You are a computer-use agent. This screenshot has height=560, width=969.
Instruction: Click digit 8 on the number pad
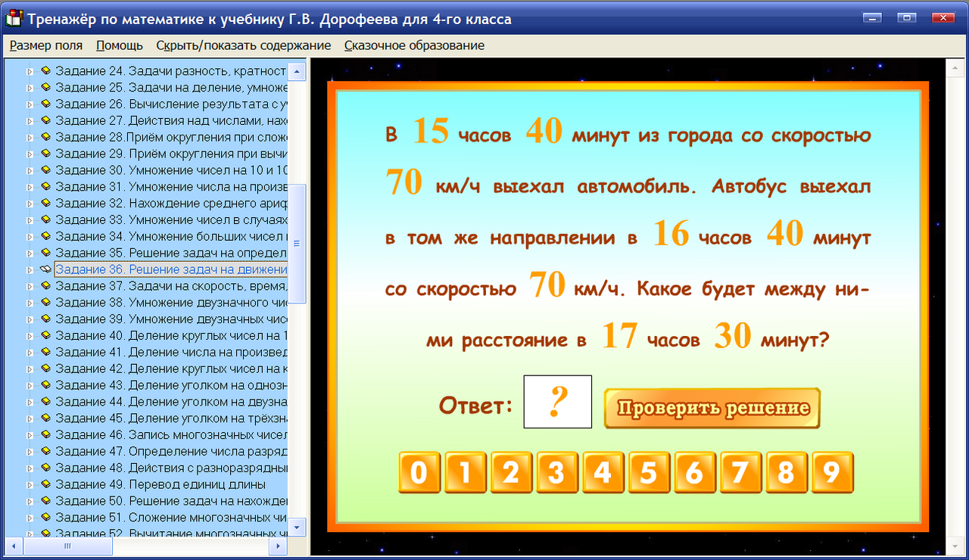click(787, 471)
